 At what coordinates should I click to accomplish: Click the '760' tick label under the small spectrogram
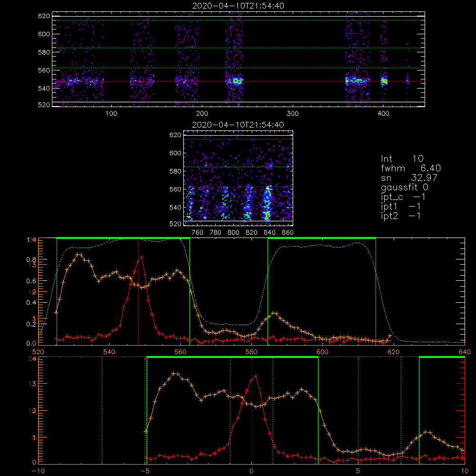tap(198, 233)
